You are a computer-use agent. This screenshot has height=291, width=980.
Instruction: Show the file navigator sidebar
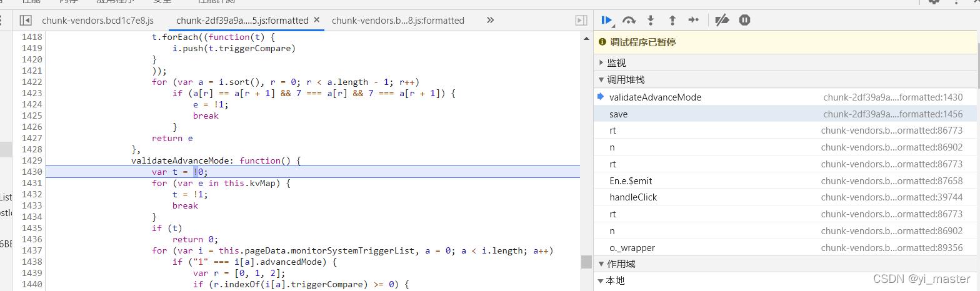point(26,21)
